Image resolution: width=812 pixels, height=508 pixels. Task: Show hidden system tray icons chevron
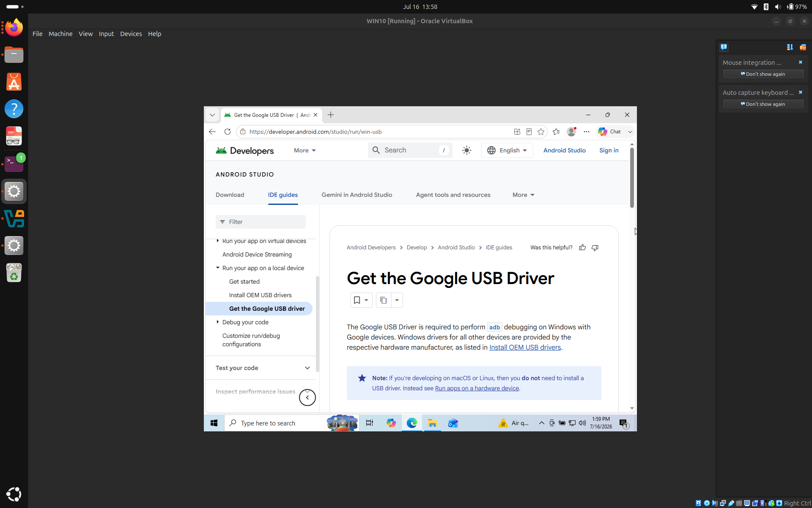(541, 423)
